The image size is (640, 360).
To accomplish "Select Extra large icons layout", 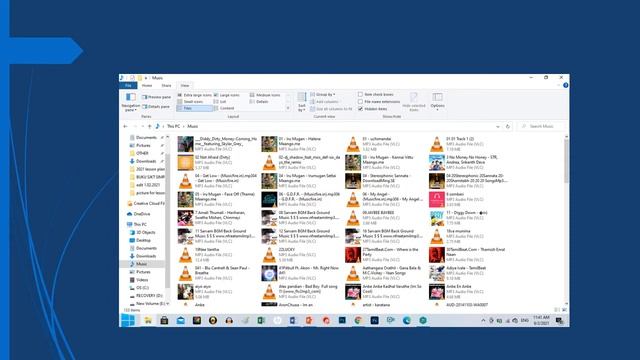I will point(194,95).
